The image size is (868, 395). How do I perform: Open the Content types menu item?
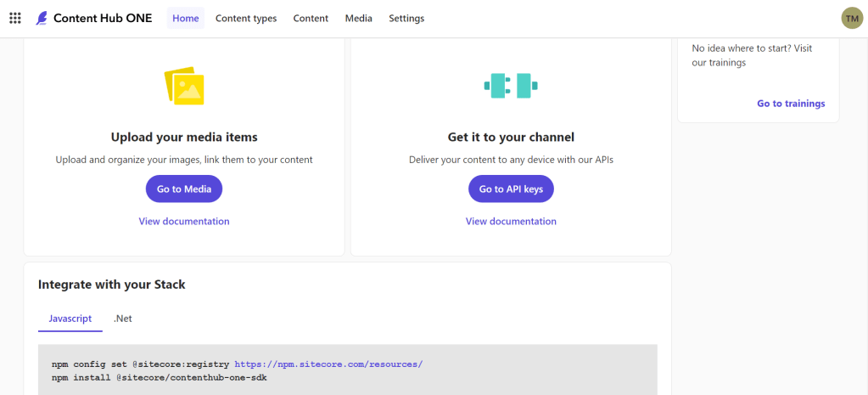246,18
